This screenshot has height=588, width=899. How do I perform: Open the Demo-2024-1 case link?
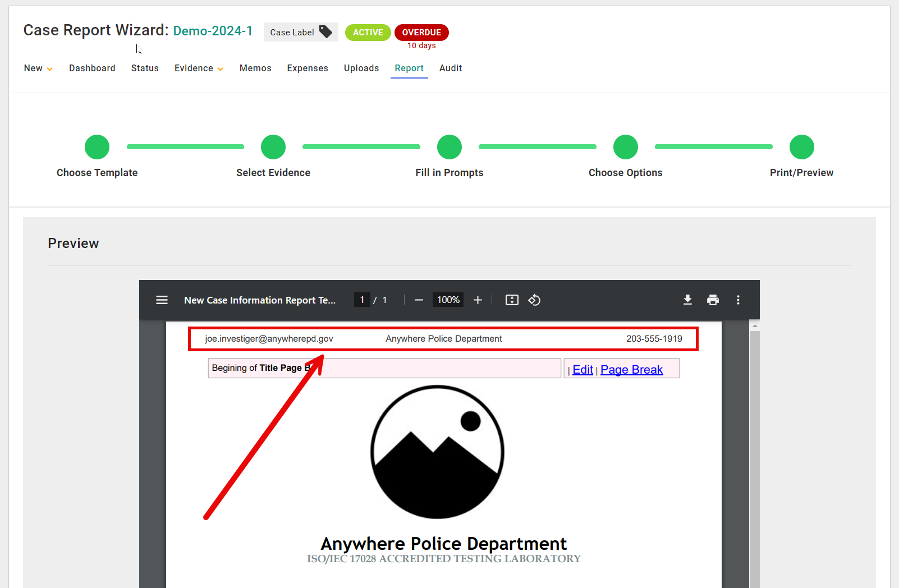213,31
